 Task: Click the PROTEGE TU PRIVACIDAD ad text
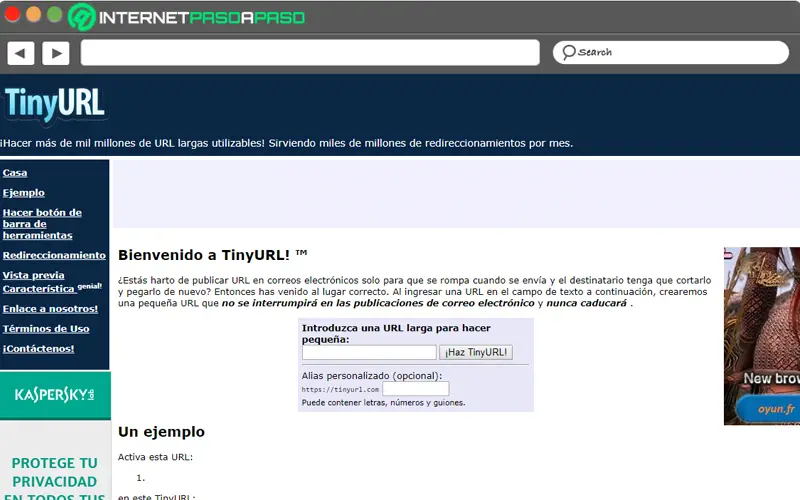click(x=55, y=472)
